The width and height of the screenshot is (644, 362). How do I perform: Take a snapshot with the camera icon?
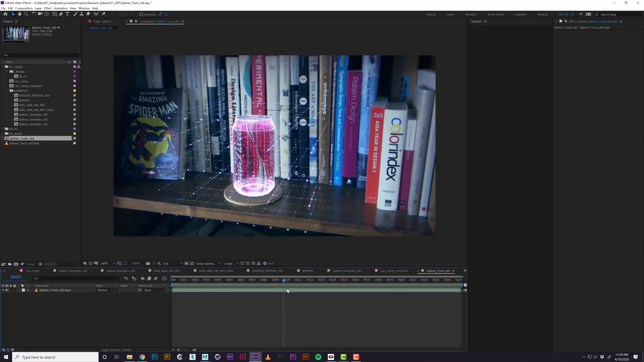pyautogui.click(x=148, y=263)
